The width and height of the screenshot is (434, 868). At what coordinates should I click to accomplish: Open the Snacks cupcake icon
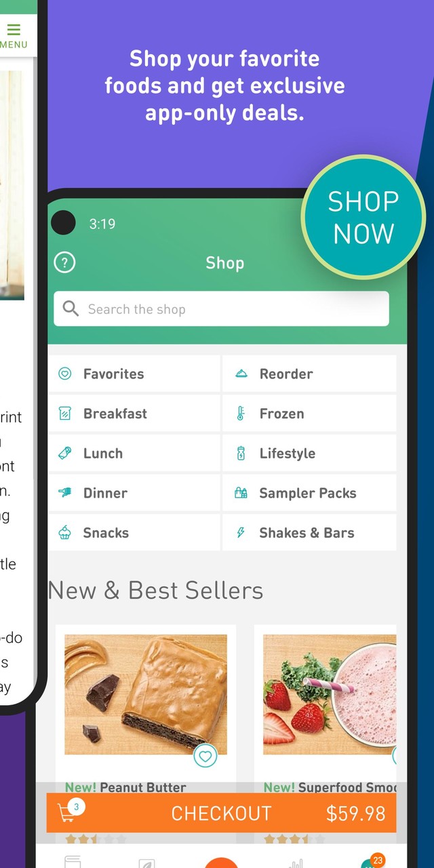65,532
